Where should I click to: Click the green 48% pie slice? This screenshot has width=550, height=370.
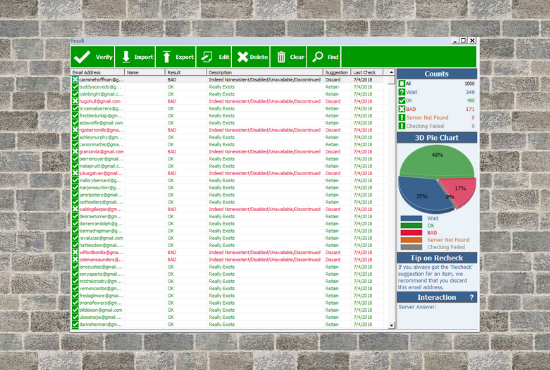pyautogui.click(x=437, y=161)
